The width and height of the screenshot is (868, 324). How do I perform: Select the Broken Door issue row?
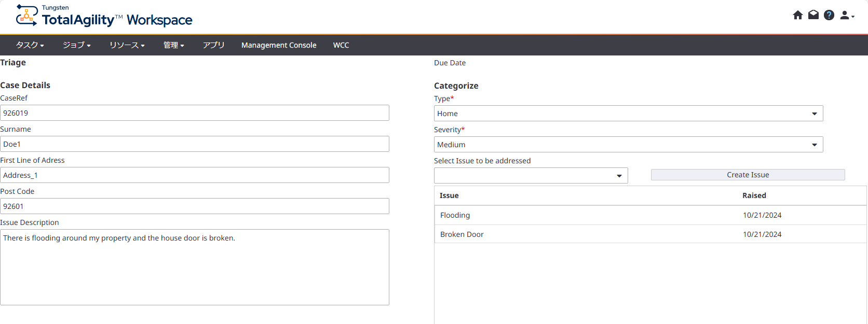pos(650,234)
